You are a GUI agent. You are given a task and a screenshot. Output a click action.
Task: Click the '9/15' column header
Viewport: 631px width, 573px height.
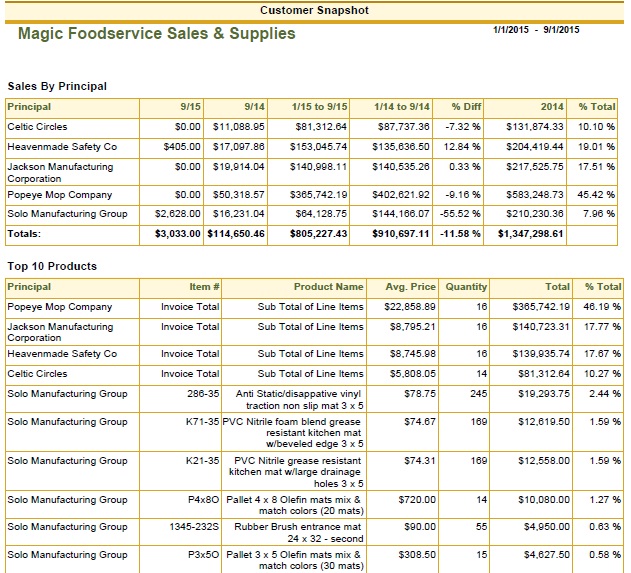190,107
